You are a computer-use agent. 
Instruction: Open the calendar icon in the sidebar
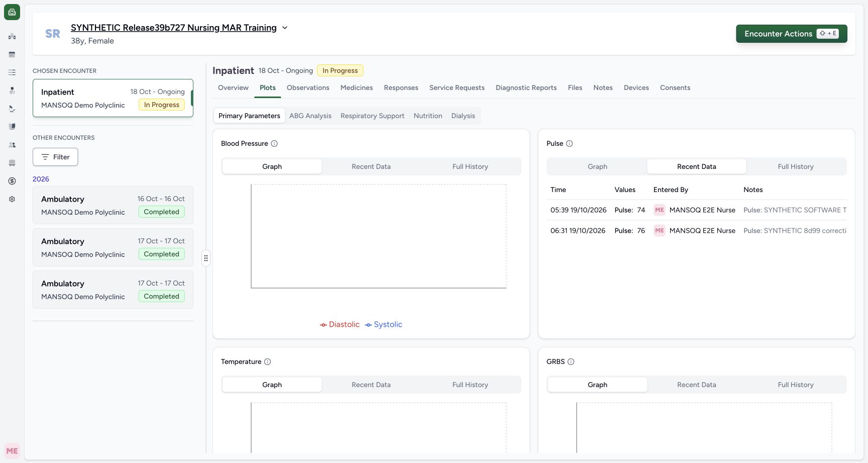12,54
